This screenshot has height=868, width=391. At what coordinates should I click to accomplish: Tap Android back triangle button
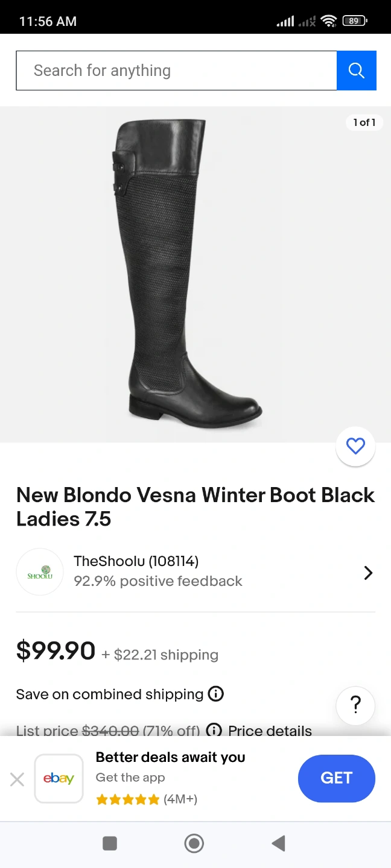point(278,843)
